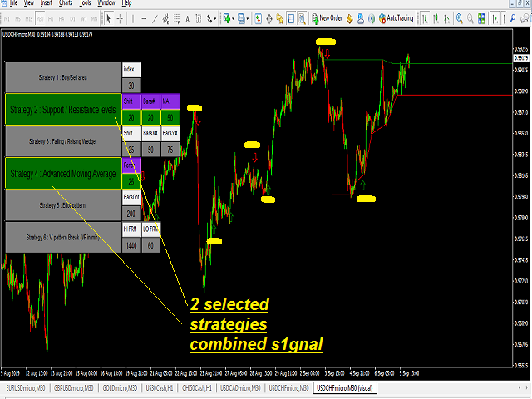This screenshot has width=532, height=399.
Task: Open the Charts menu
Action: (x=66, y=3)
